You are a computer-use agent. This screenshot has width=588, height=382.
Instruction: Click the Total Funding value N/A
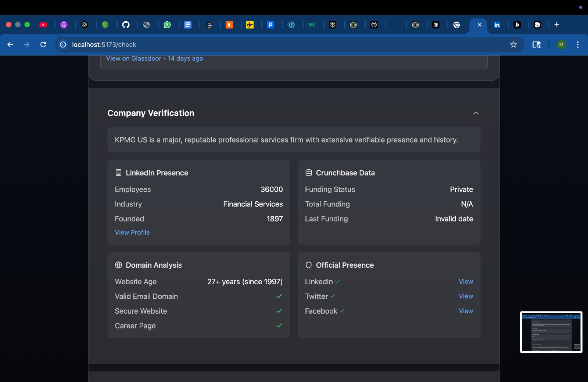click(467, 204)
